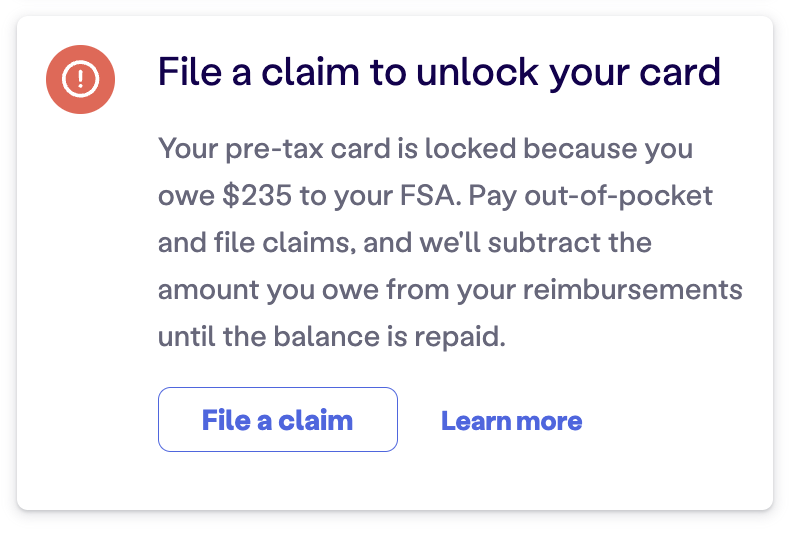Click the word 'Your' starting the description

[186, 150]
